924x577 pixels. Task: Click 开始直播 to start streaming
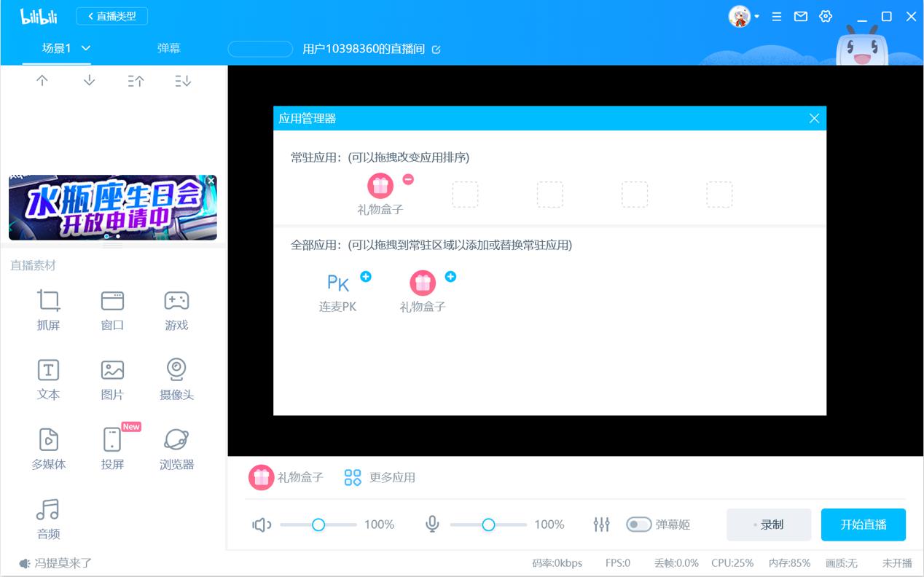(864, 525)
